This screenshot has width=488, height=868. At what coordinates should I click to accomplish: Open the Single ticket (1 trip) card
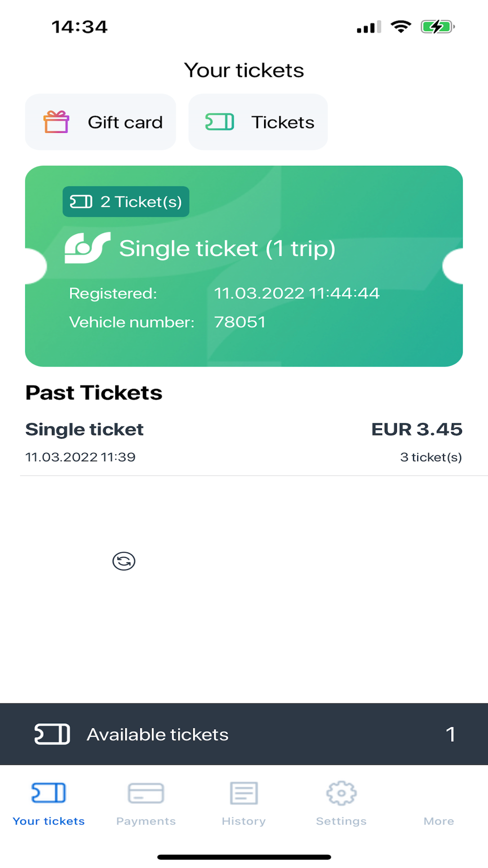pos(244,266)
